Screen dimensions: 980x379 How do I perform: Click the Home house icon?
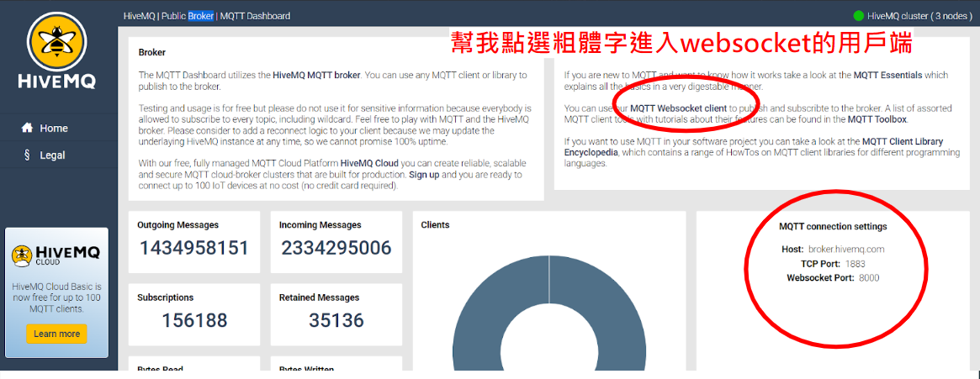(x=27, y=128)
